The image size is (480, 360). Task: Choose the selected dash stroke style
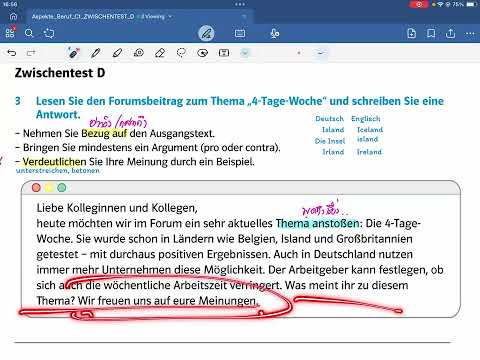(321, 53)
